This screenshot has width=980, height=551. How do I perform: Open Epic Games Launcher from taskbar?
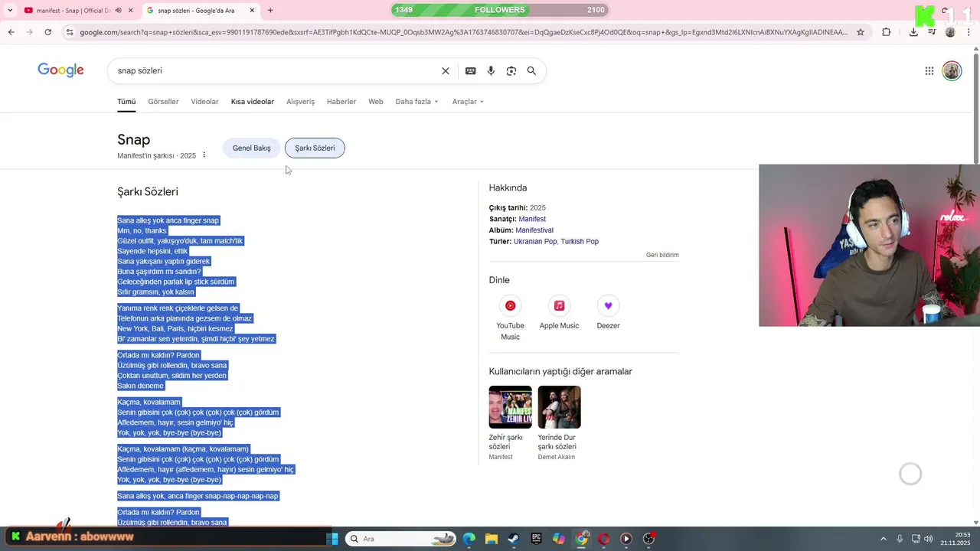tap(536, 539)
